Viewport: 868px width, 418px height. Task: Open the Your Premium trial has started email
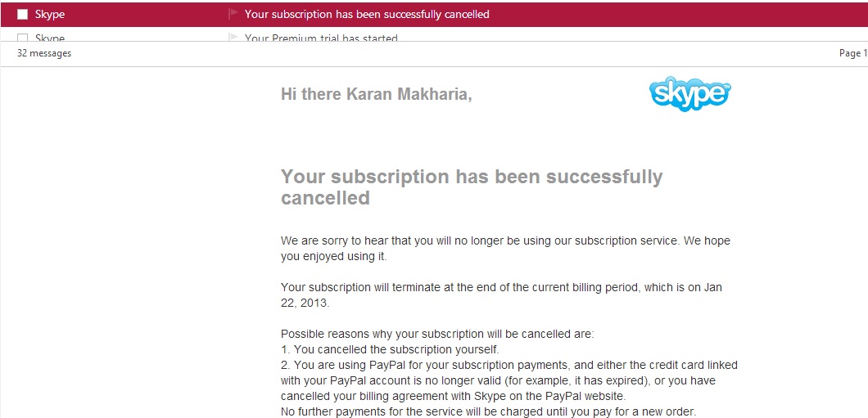pyautogui.click(x=321, y=38)
